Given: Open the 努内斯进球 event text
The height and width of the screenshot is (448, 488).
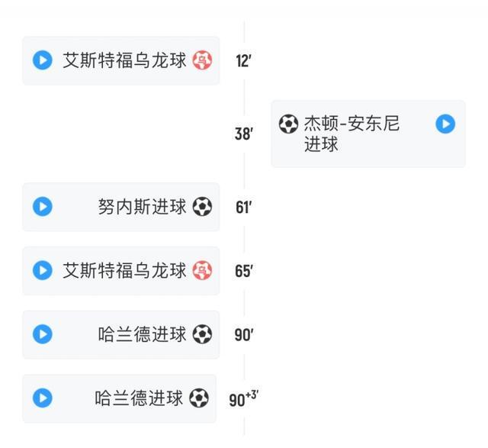Looking at the screenshot, I should coord(143,207).
